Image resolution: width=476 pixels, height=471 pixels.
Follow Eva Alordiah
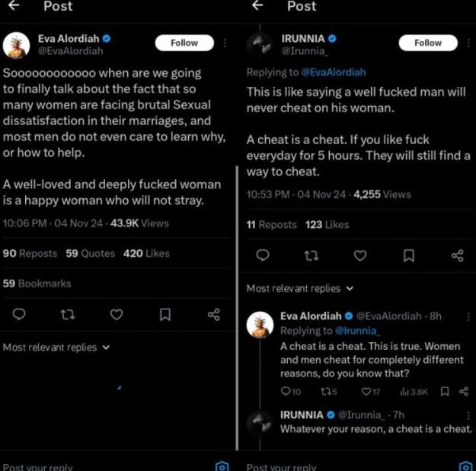[184, 43]
